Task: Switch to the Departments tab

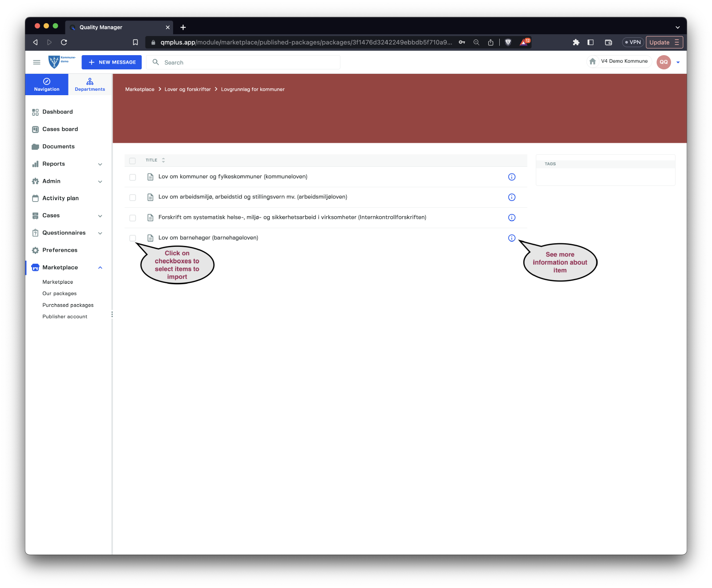Action: [90, 85]
